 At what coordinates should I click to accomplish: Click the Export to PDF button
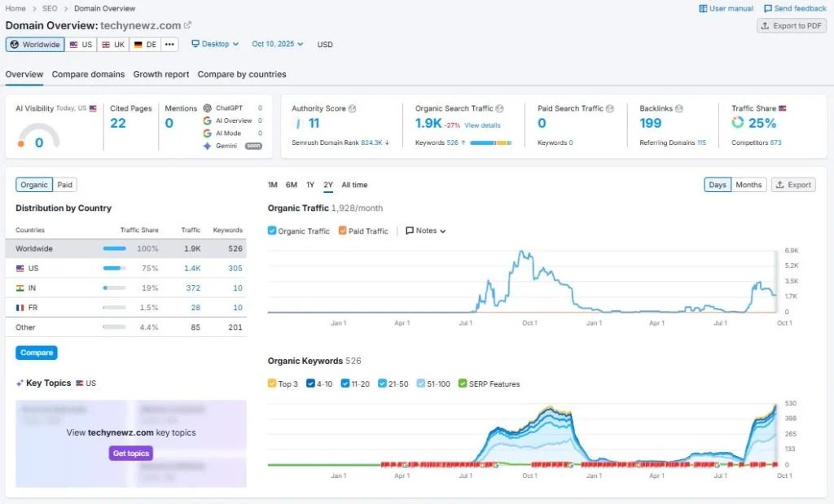click(x=792, y=25)
